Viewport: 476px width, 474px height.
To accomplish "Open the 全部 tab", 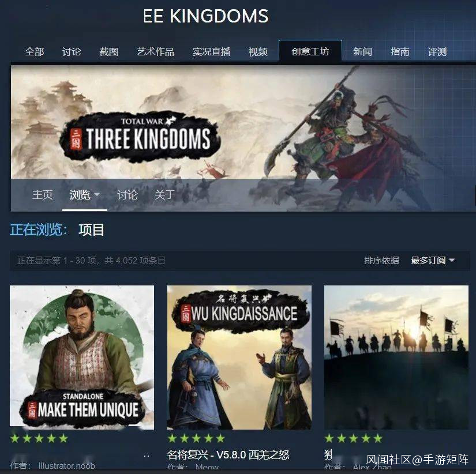I will [34, 51].
